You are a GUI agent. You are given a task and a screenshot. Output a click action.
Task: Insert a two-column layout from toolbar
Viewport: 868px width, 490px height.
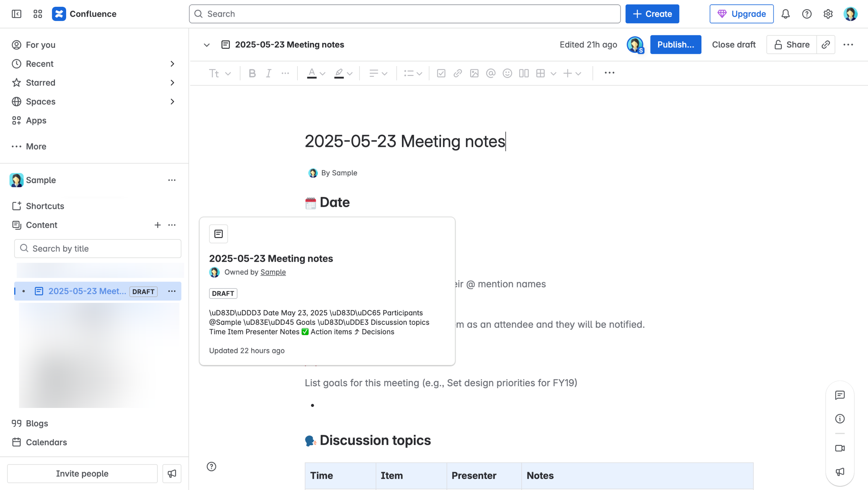click(524, 73)
